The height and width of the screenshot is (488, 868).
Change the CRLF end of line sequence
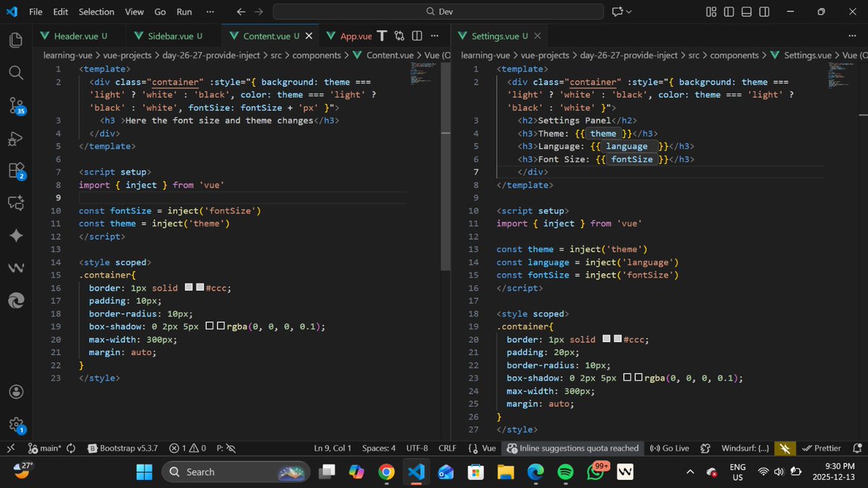tap(447, 448)
